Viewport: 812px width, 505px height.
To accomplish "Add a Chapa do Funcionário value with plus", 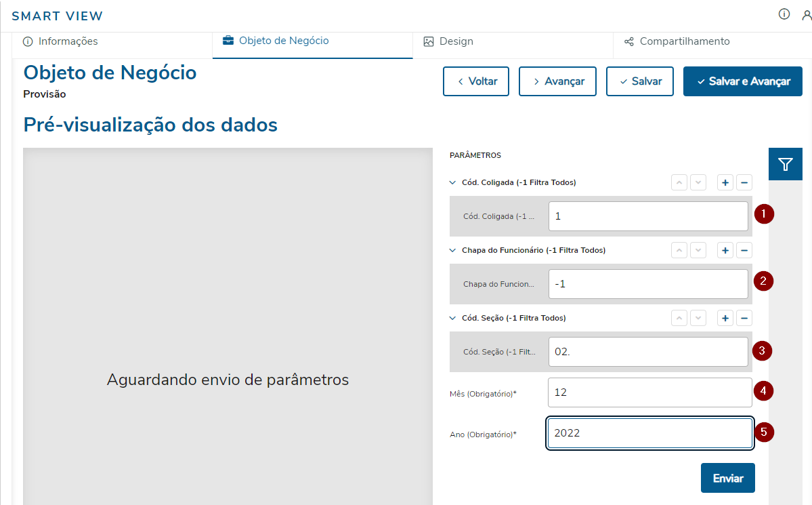I will tap(725, 250).
